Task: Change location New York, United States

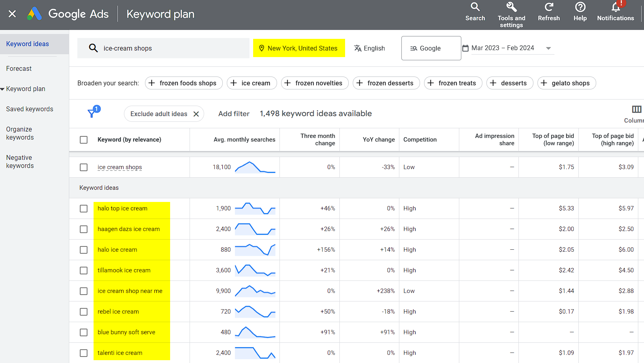Action: (x=299, y=48)
